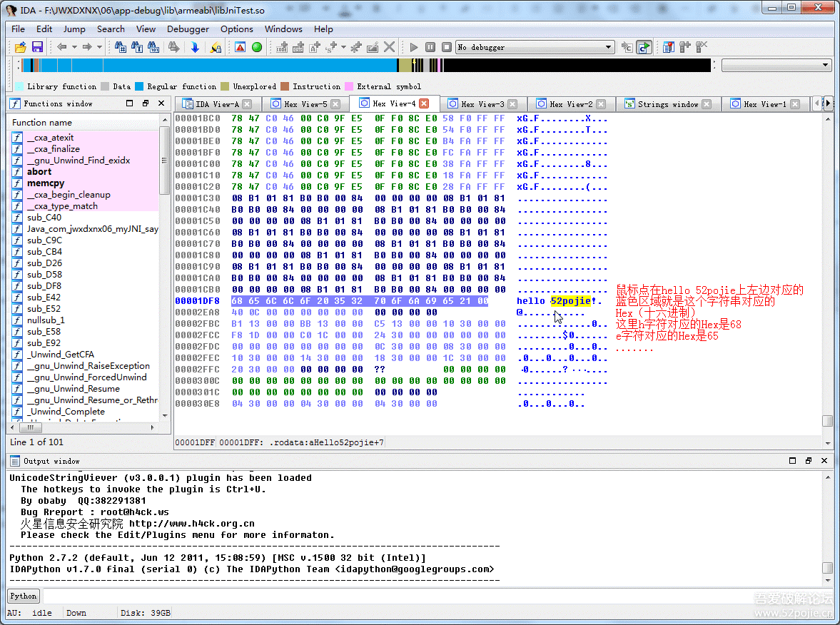Click the Python button in output console

(x=24, y=596)
